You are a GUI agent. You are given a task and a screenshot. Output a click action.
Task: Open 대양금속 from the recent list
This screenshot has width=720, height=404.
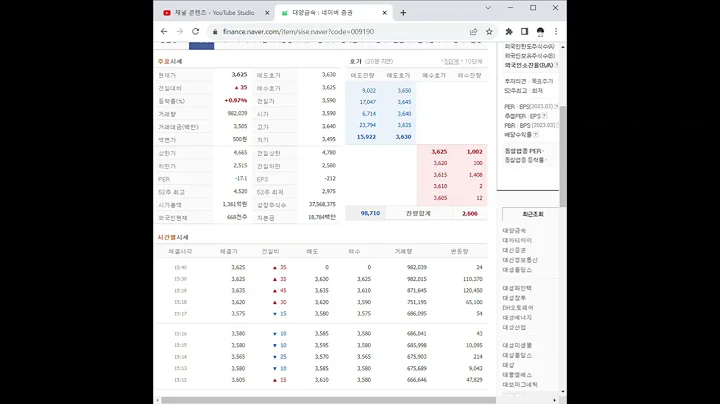point(514,230)
